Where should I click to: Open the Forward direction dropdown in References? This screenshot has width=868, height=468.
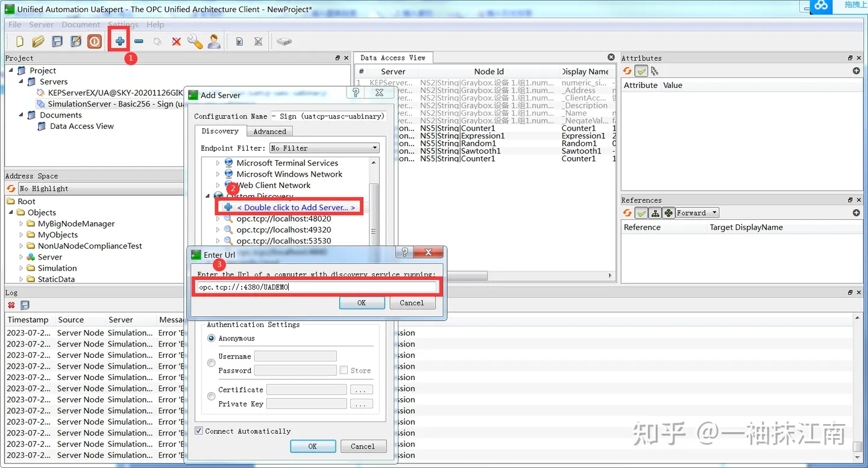pos(697,213)
